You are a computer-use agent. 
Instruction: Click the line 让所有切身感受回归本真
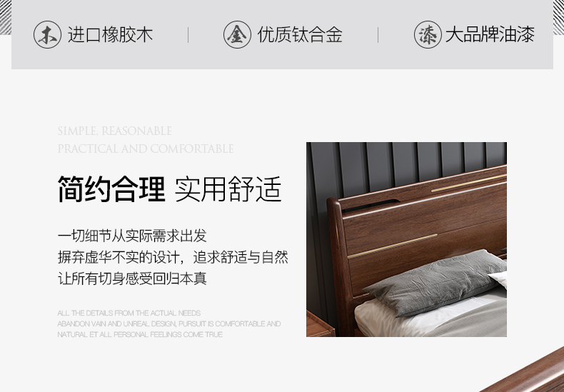coord(132,278)
